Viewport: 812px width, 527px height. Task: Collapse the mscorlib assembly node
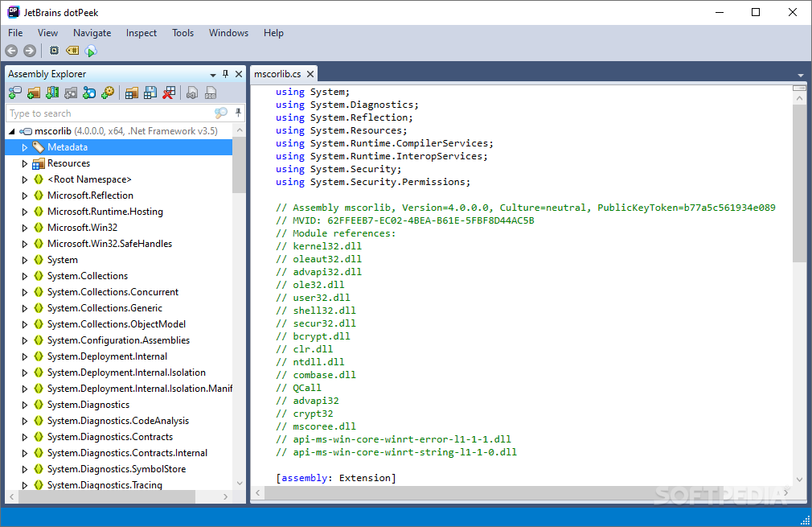(x=11, y=131)
